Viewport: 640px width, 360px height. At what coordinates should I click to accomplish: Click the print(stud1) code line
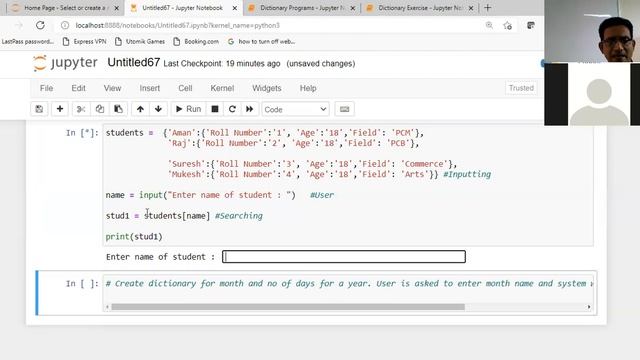point(134,237)
